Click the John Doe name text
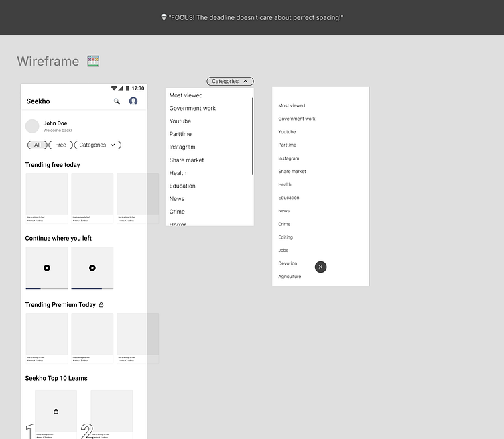The height and width of the screenshot is (439, 504). 55,123
